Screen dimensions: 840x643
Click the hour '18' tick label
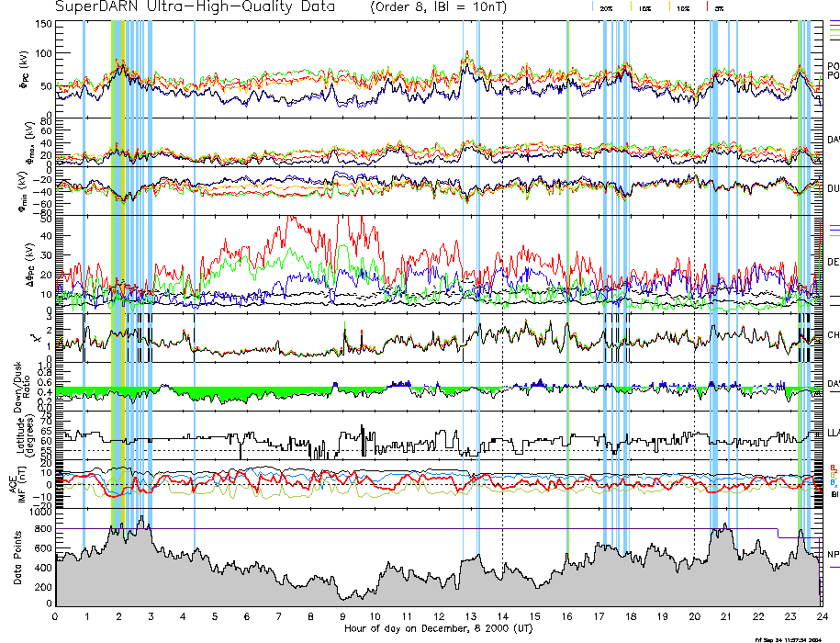pos(631,616)
